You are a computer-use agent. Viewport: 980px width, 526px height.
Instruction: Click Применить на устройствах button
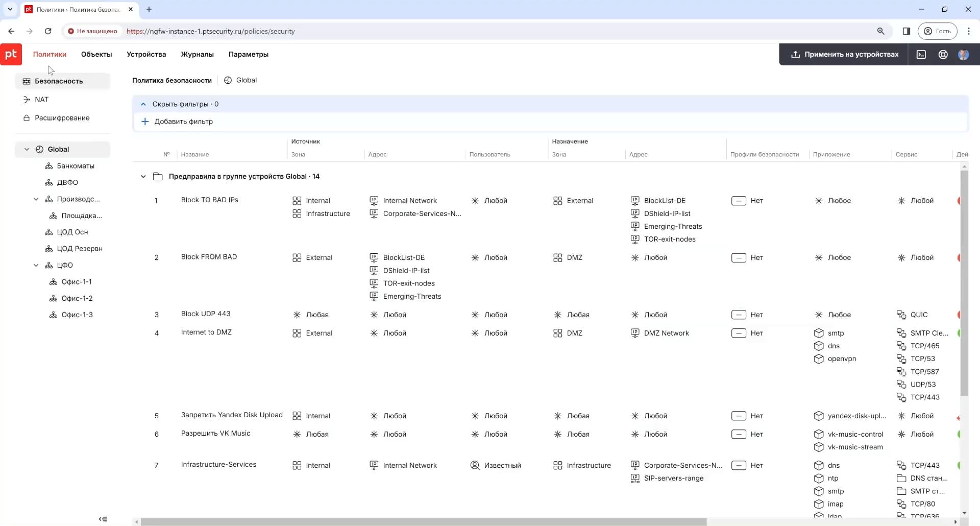click(844, 55)
